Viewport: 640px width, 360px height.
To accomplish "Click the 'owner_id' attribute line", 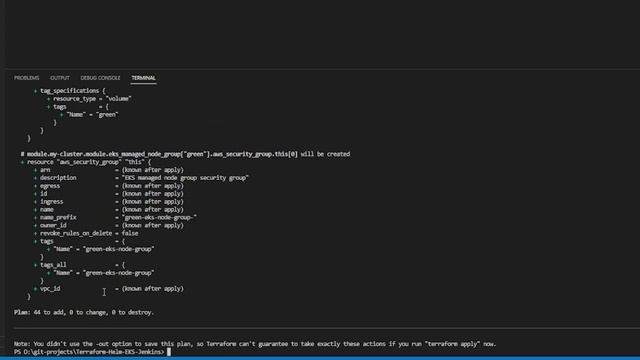I will (109, 225).
